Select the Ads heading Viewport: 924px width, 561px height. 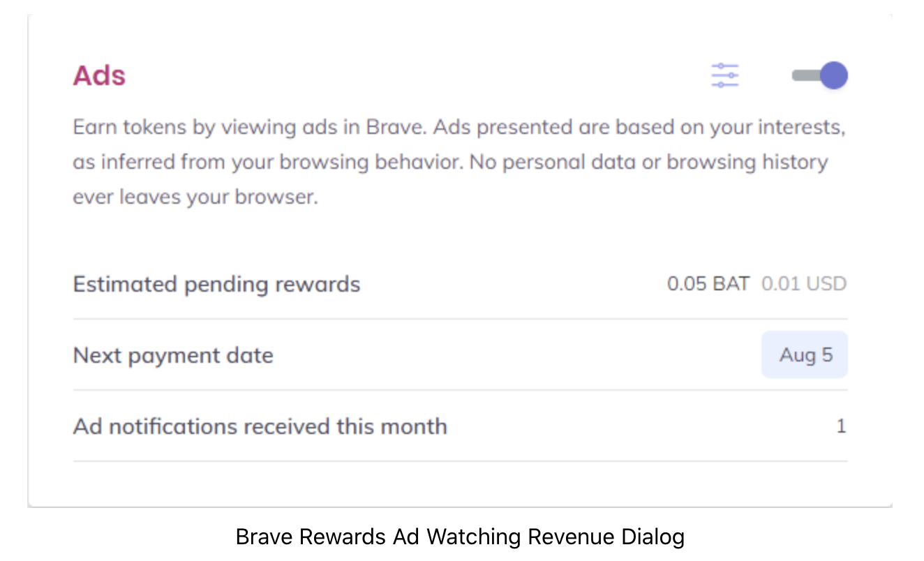99,75
